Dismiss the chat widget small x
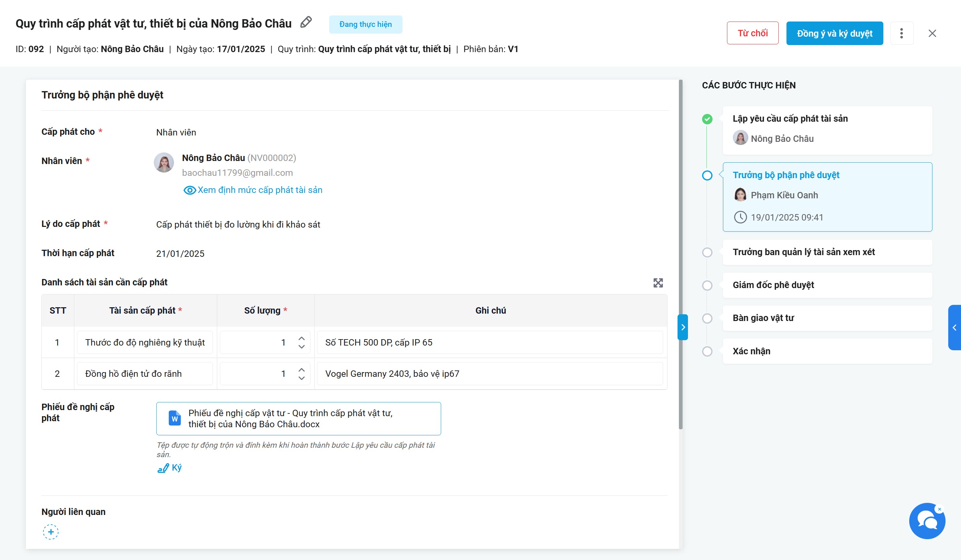Image resolution: width=961 pixels, height=560 pixels. pos(939,509)
